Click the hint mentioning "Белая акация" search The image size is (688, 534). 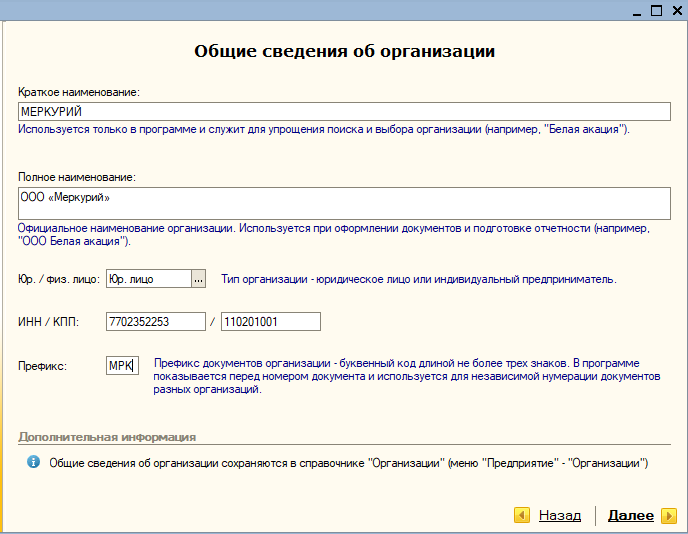pos(324,129)
